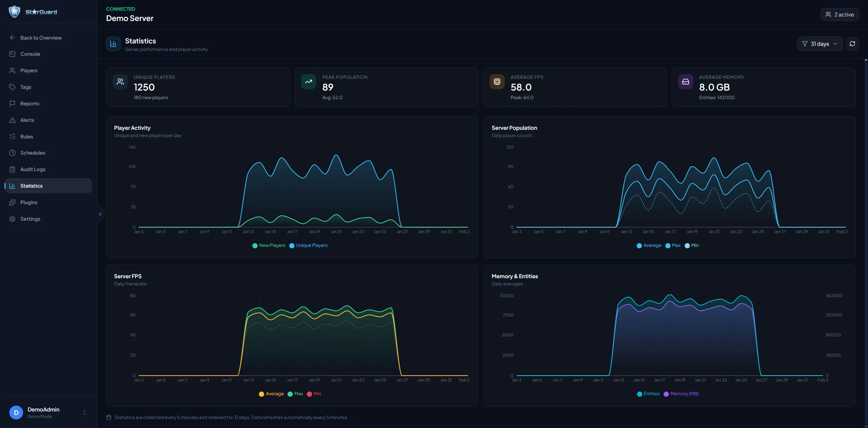Screen dimensions: 868x428
Task: Toggle the Max line on Server Population chart
Action: tap(673, 246)
